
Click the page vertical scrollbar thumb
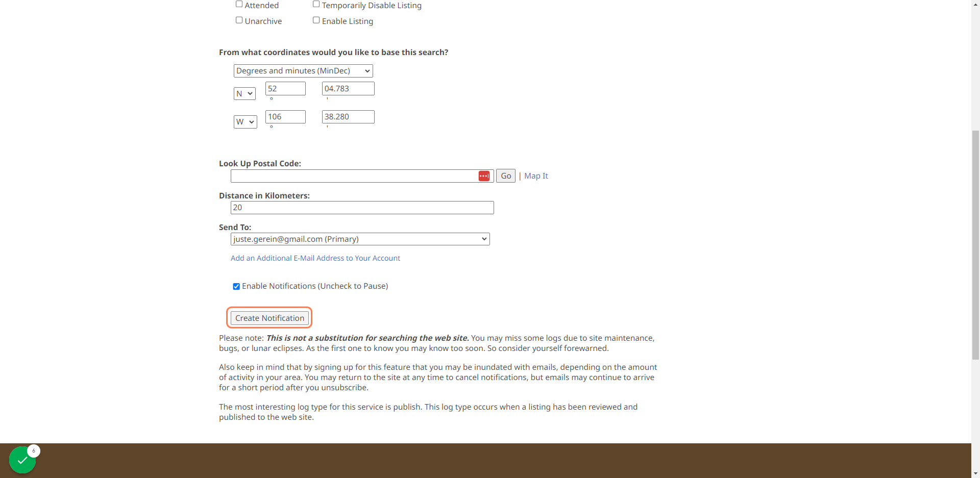pyautogui.click(x=975, y=245)
